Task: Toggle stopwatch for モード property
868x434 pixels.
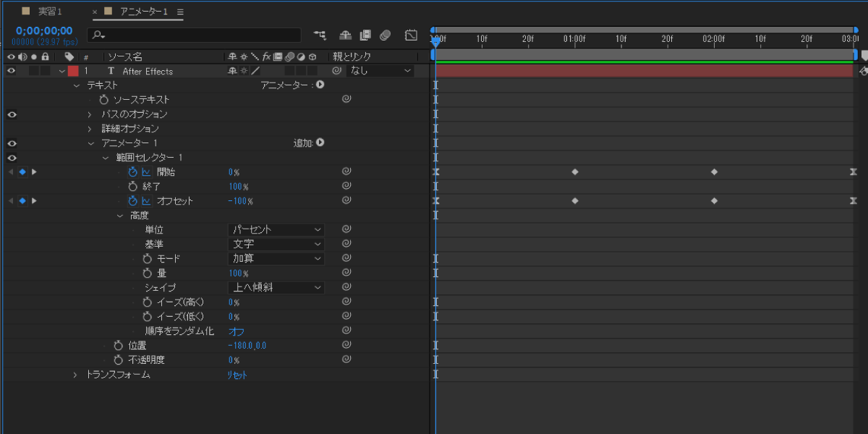Action: point(147,259)
